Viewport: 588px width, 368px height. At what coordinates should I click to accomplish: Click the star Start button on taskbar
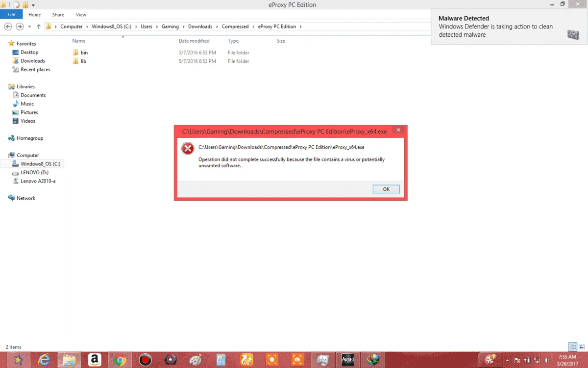pos(18,360)
